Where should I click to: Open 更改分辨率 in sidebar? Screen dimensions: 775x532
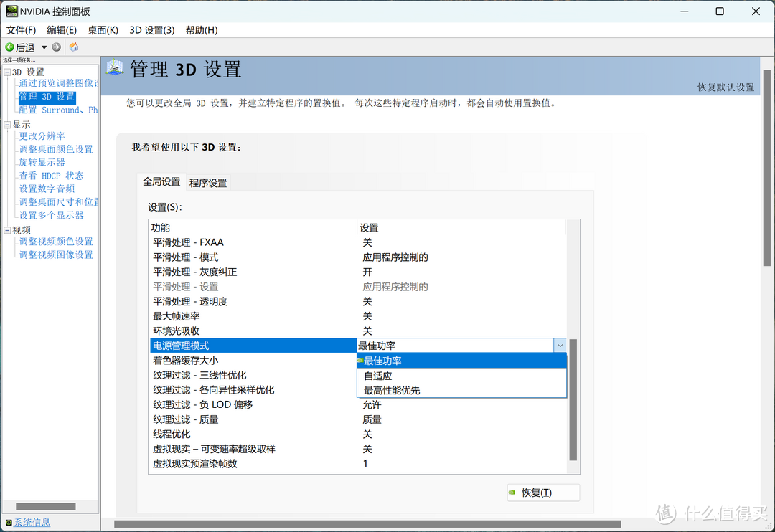click(42, 136)
